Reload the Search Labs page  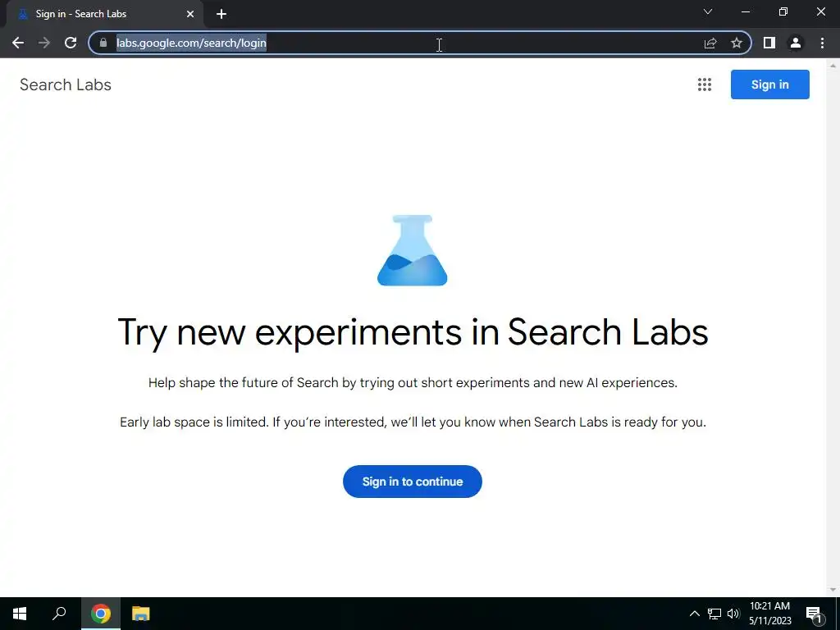[71, 43]
